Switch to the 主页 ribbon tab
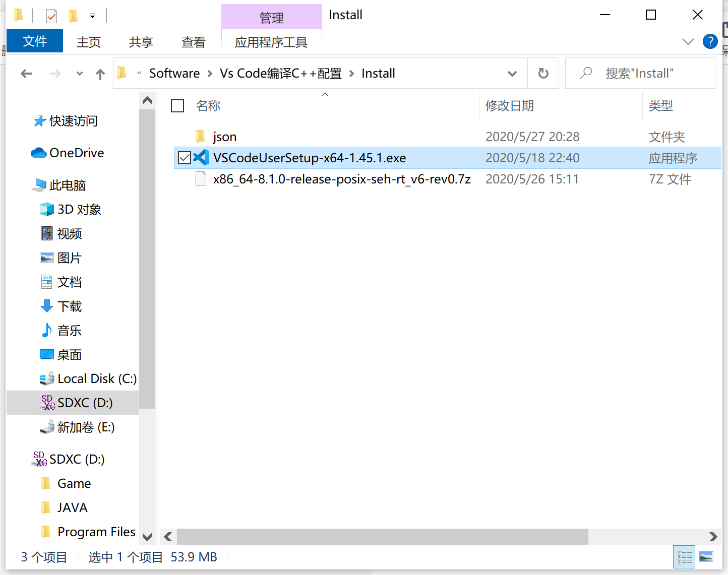728x575 pixels. pyautogui.click(x=89, y=42)
